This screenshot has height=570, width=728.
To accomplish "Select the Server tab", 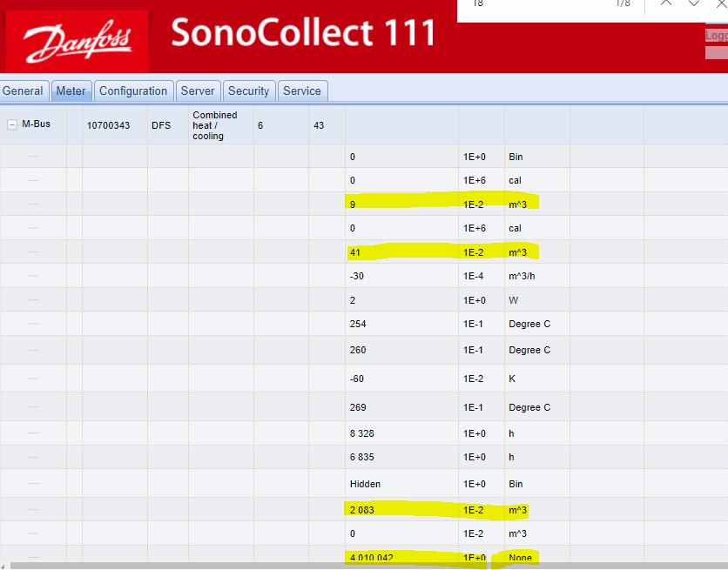I will pyautogui.click(x=198, y=91).
